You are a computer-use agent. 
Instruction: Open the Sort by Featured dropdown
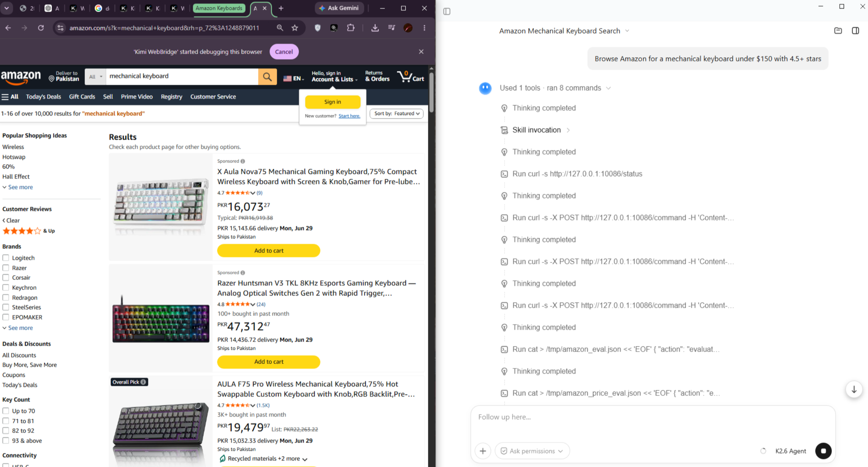coord(396,113)
